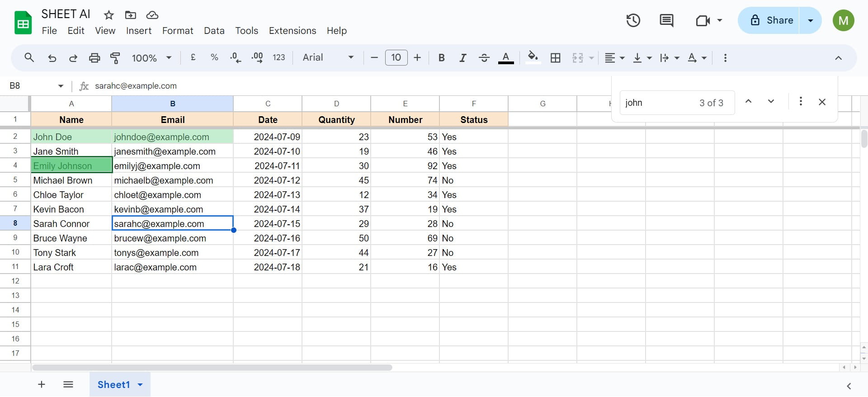868x397 pixels.
Task: Open the Format menu
Action: (177, 31)
